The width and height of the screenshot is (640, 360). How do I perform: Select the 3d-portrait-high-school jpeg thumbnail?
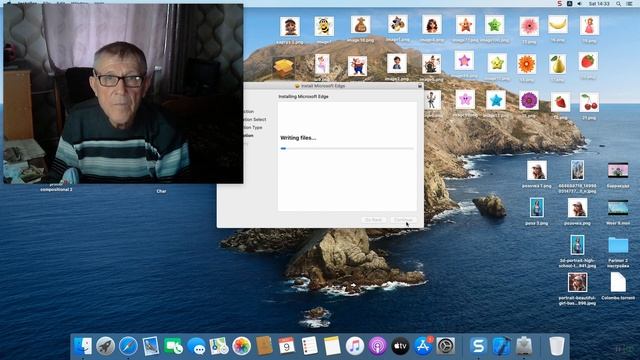pyautogui.click(x=577, y=245)
